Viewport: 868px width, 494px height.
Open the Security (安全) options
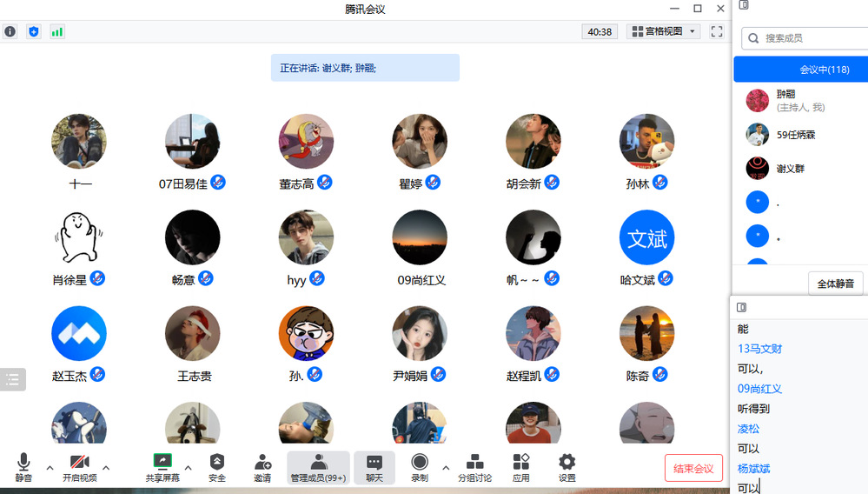(x=217, y=468)
